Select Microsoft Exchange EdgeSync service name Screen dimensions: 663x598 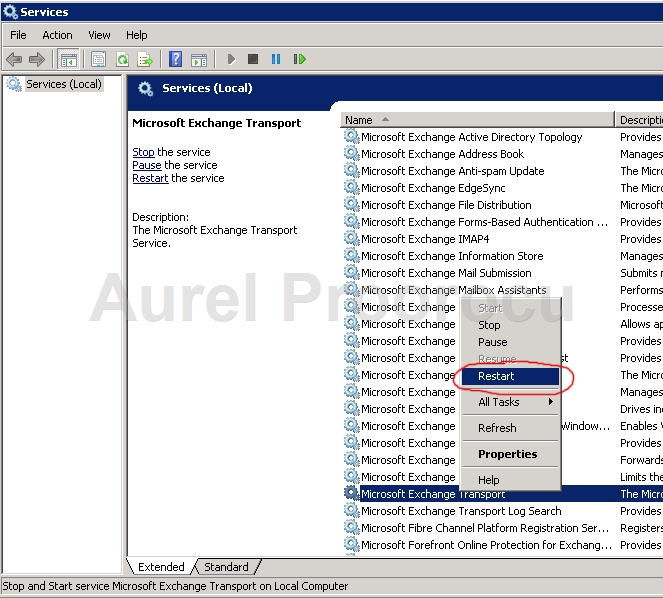point(433,188)
